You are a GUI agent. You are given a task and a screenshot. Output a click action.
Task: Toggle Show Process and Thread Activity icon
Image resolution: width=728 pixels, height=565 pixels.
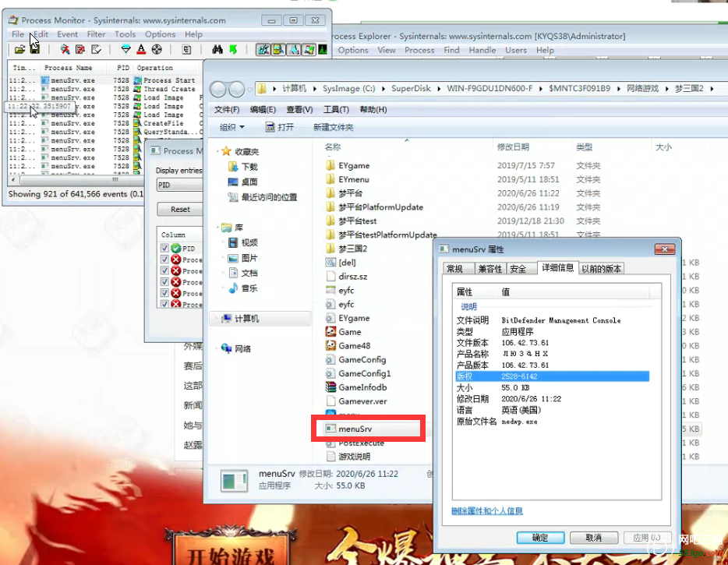pyautogui.click(x=309, y=49)
